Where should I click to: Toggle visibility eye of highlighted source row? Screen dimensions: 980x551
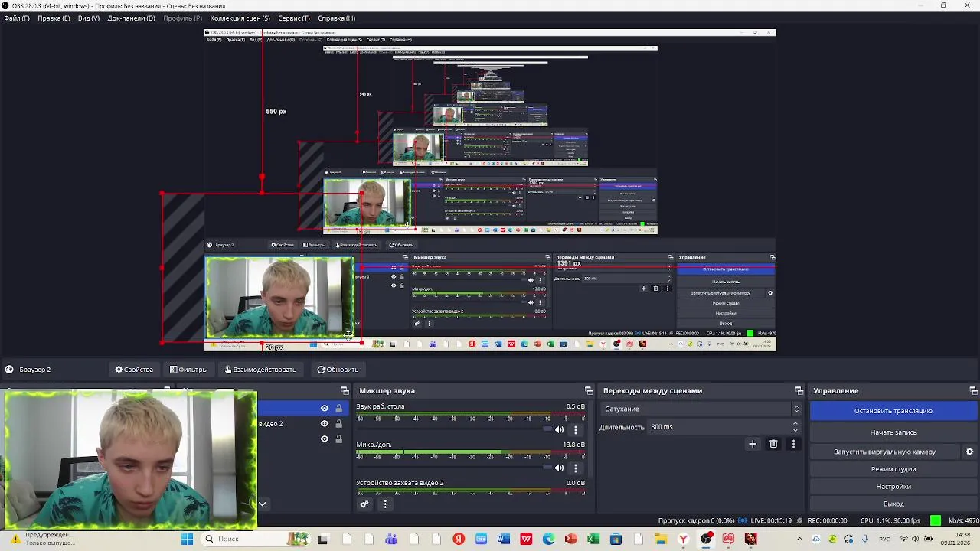coord(325,408)
